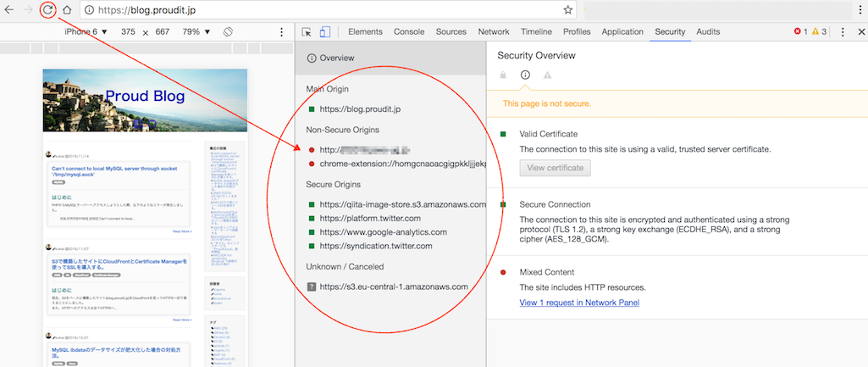Open device toolbar more options menu
This screenshot has width=868, height=367.
point(282,32)
